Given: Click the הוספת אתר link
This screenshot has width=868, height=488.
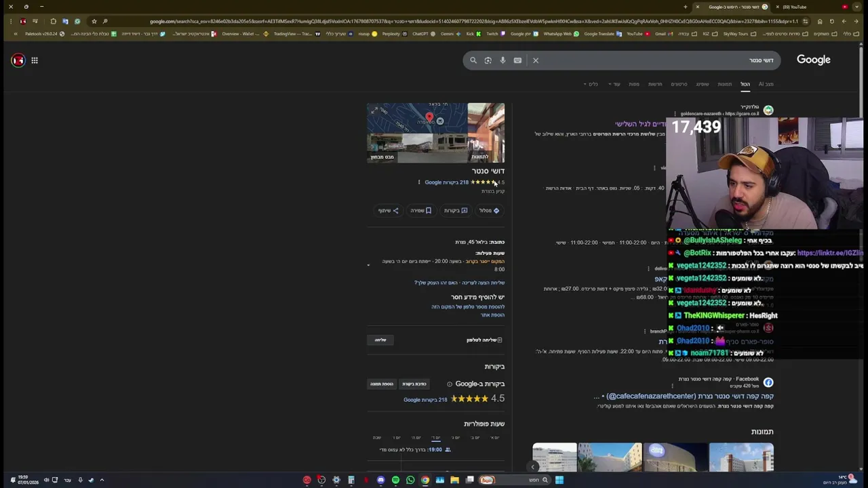Looking at the screenshot, I should tap(493, 315).
